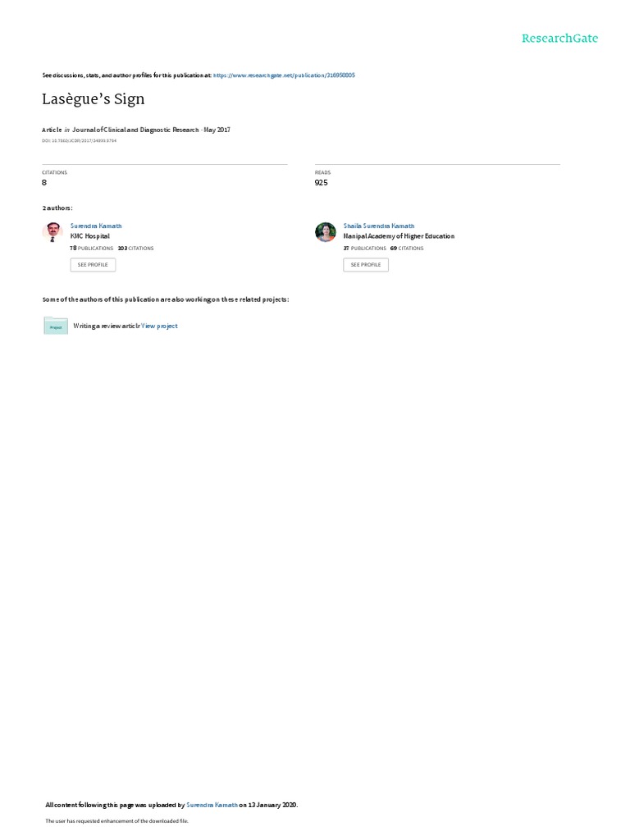Click the 78 Publications stat
This screenshot has width=630, height=840.
(92, 249)
